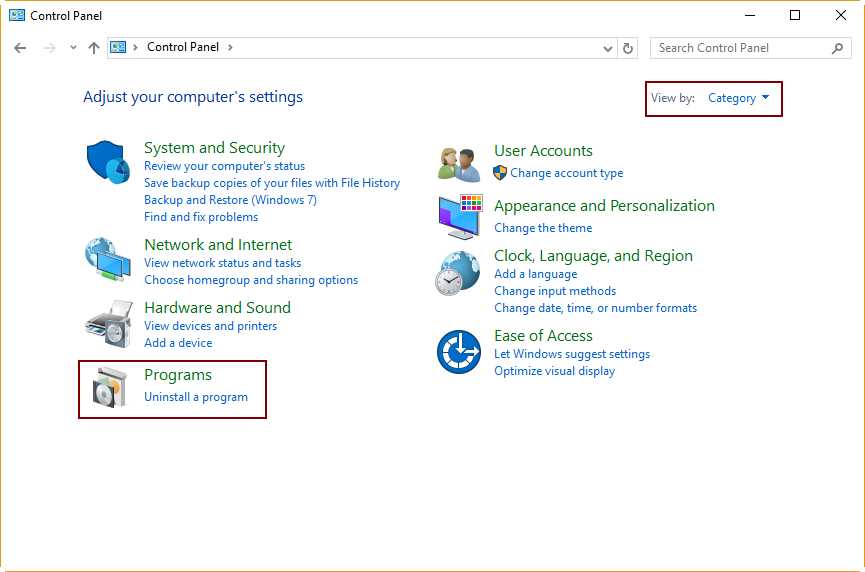This screenshot has height=572, width=865.
Task: Open the Programs category heading
Action: [178, 375]
